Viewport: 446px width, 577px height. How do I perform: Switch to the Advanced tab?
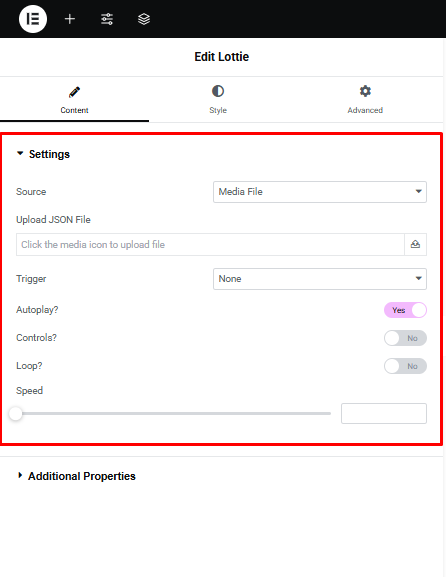coord(365,100)
